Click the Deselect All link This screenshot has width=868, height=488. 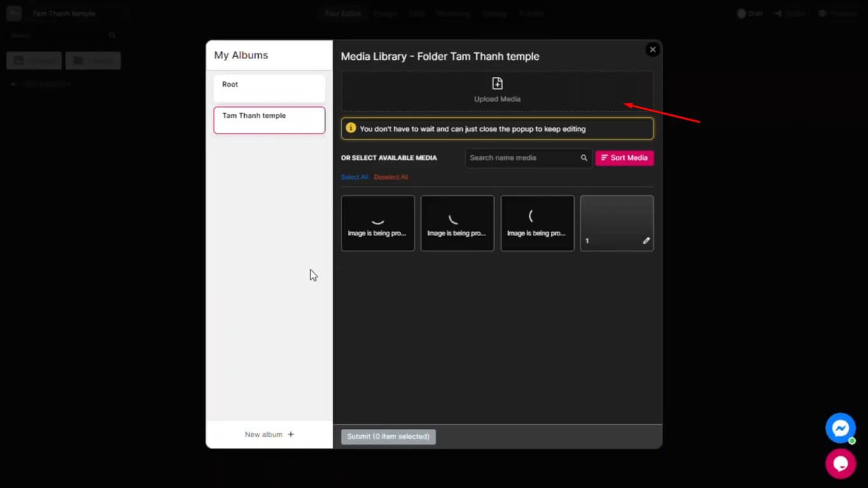click(x=391, y=177)
